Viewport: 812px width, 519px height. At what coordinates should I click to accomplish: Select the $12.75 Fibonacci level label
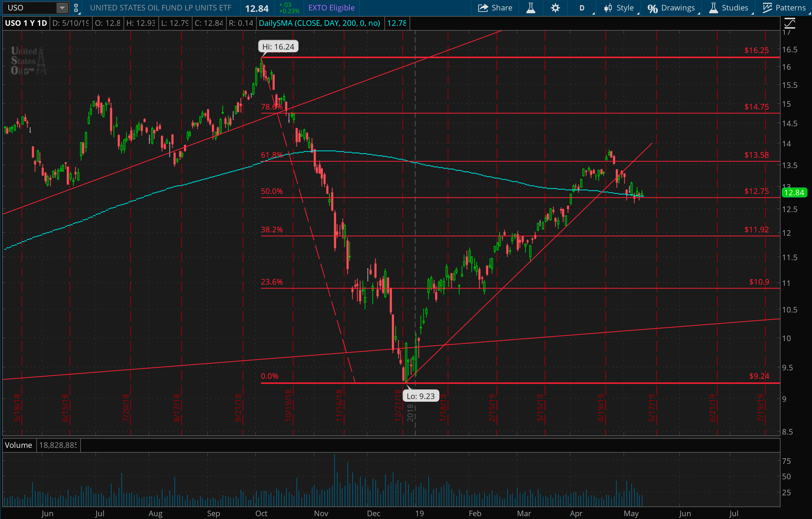[x=756, y=191]
